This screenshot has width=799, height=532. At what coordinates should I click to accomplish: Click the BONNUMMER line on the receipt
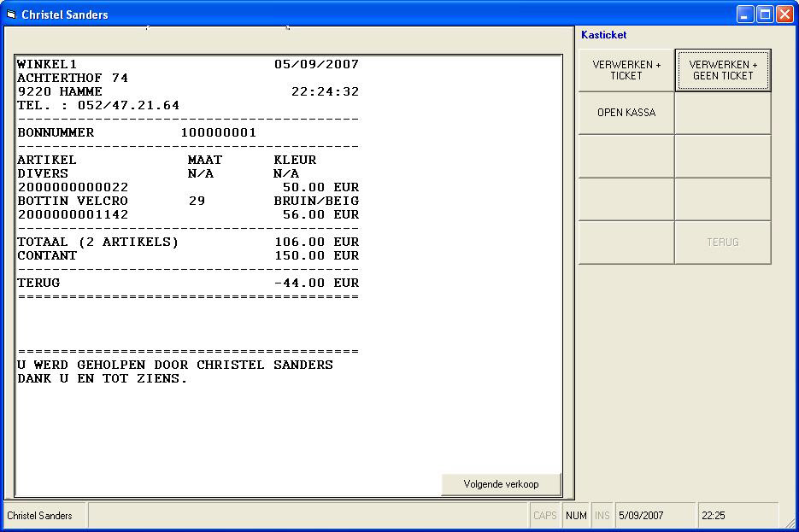pyautogui.click(x=137, y=133)
